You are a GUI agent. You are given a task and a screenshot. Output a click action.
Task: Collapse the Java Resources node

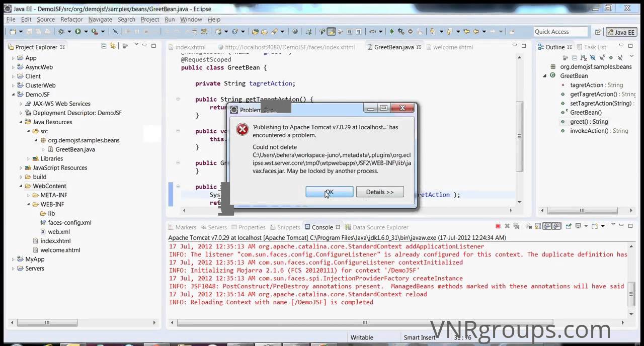coord(21,122)
